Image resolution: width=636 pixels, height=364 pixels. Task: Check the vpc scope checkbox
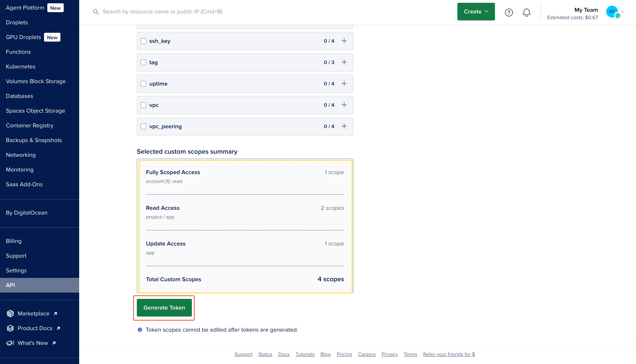pos(143,105)
